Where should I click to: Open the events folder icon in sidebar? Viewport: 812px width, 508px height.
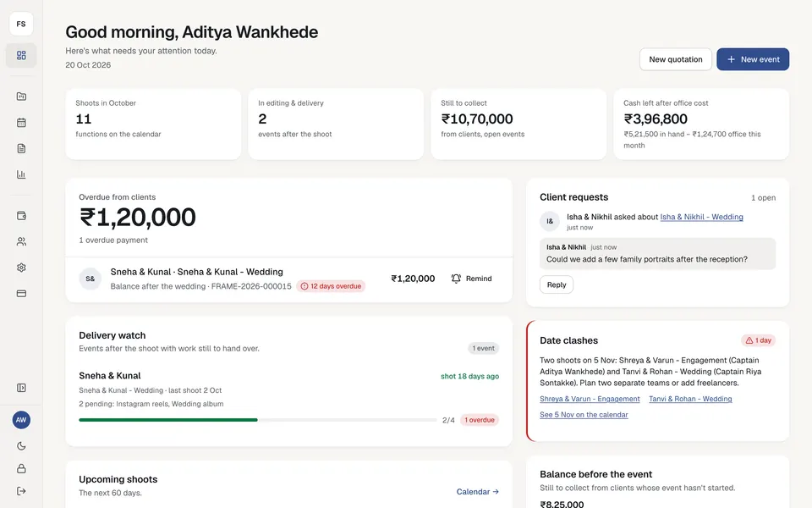click(21, 97)
